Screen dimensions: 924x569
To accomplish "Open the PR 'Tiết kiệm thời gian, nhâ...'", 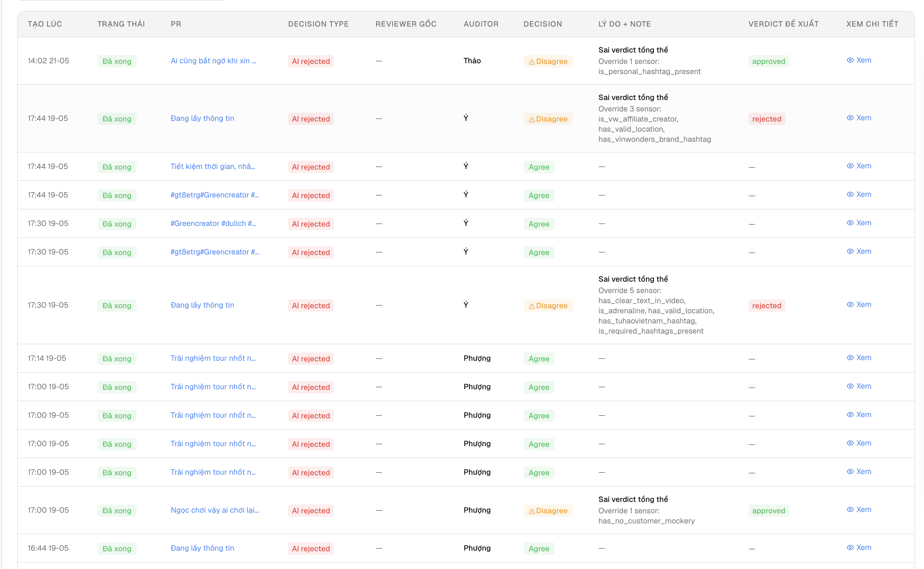I will (x=213, y=166).
